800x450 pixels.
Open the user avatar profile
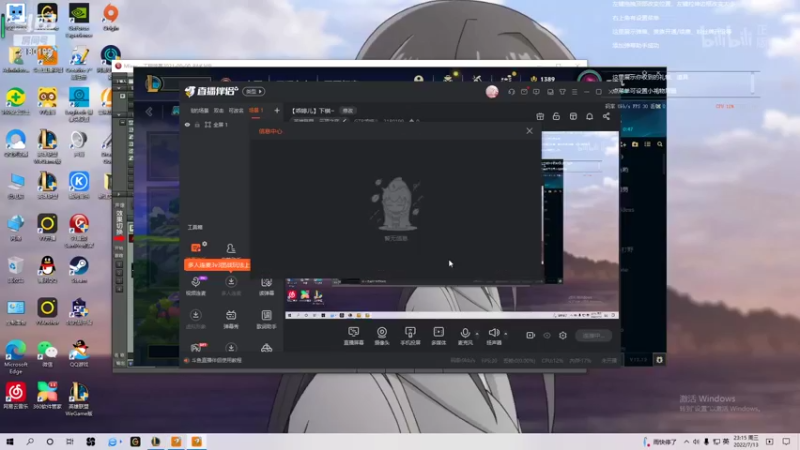coord(492,91)
